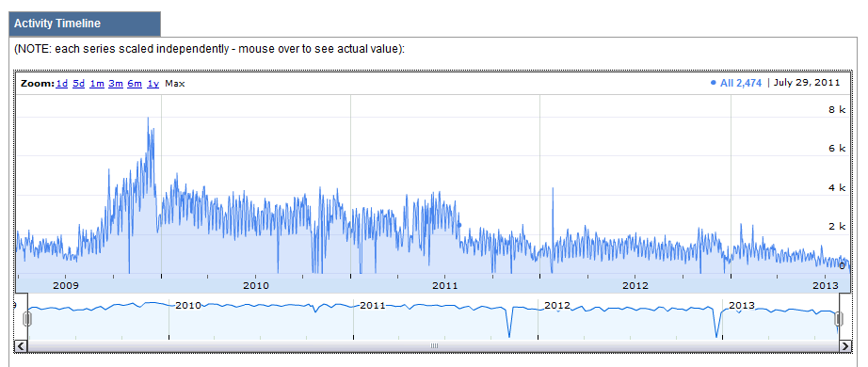
Task: Select Max zoom option
Action: 175,84
